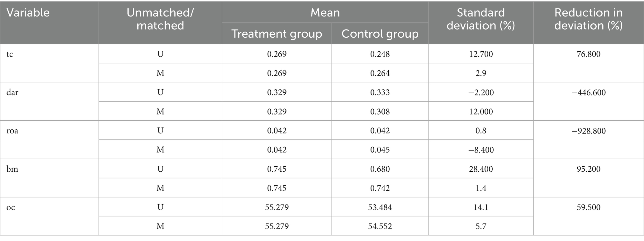Viewport: 644px width, 241px height.
Task: Click the Mean header cell
Action: point(325,13)
